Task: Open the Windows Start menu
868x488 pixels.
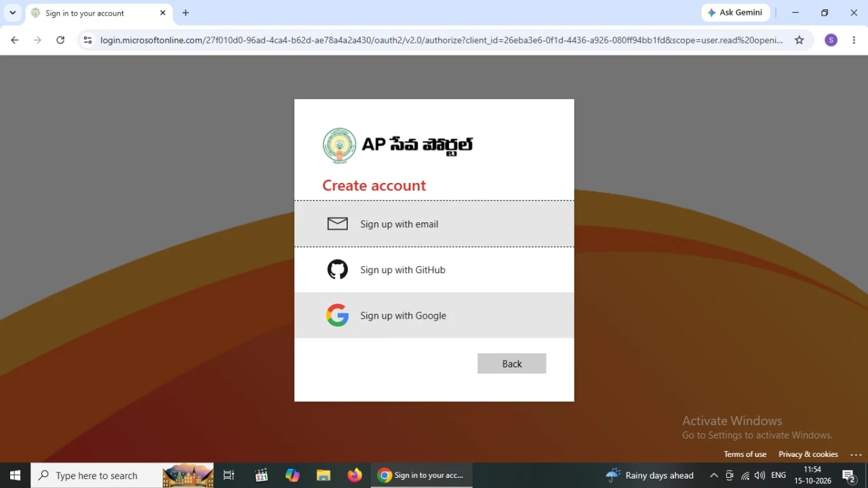Action: (15, 475)
